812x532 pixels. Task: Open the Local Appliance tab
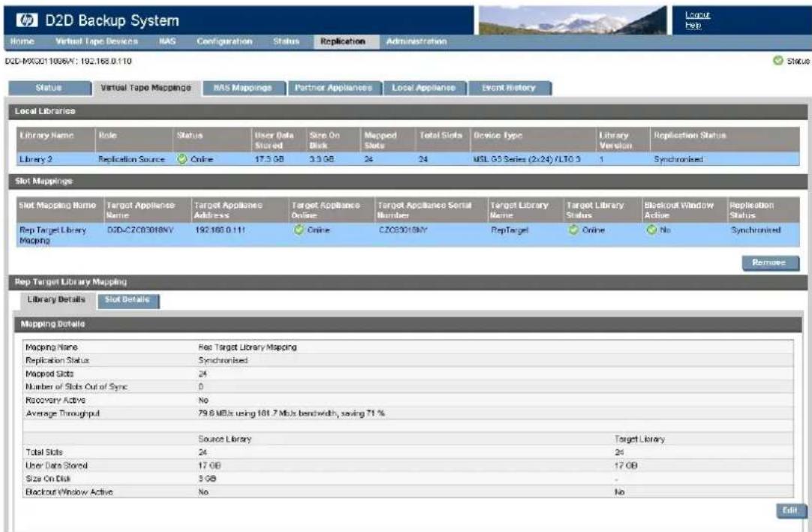click(x=423, y=88)
